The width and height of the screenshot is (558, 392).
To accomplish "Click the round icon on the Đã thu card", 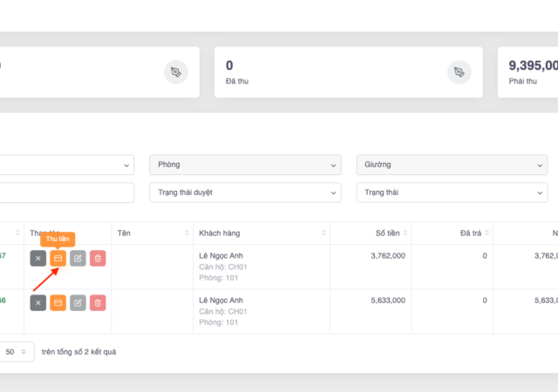I will tap(459, 72).
